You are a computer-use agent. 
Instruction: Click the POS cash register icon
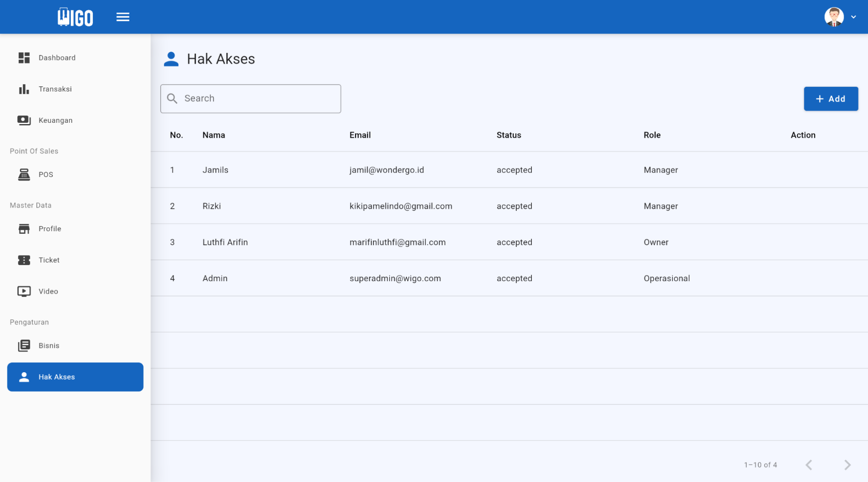click(24, 174)
